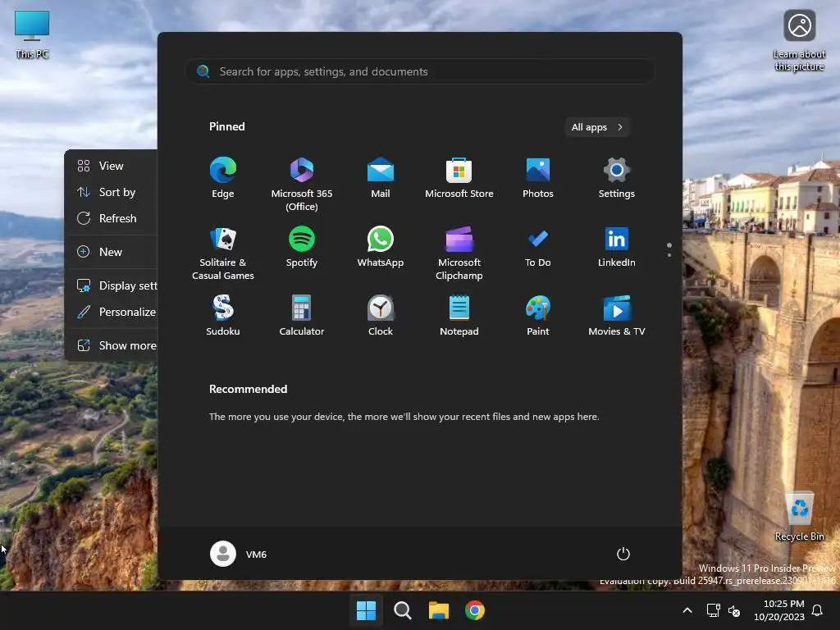Open taskbar Search
Screen dimensions: 840x630
point(402,610)
